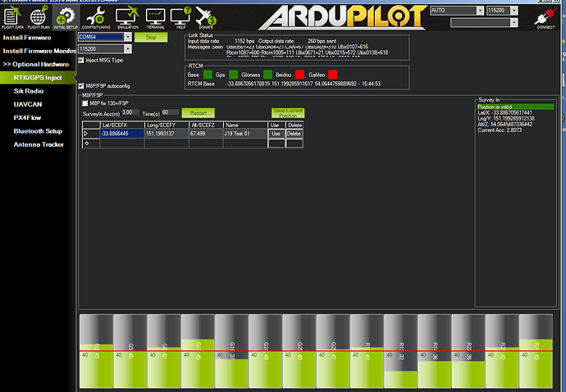Open Antenna Tracker from the sidebar
Image resolution: width=566 pixels, height=392 pixels.
tap(37, 144)
